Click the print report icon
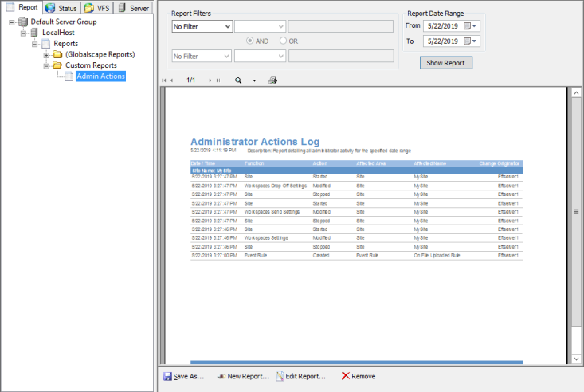This screenshot has height=392, width=584. tap(272, 80)
